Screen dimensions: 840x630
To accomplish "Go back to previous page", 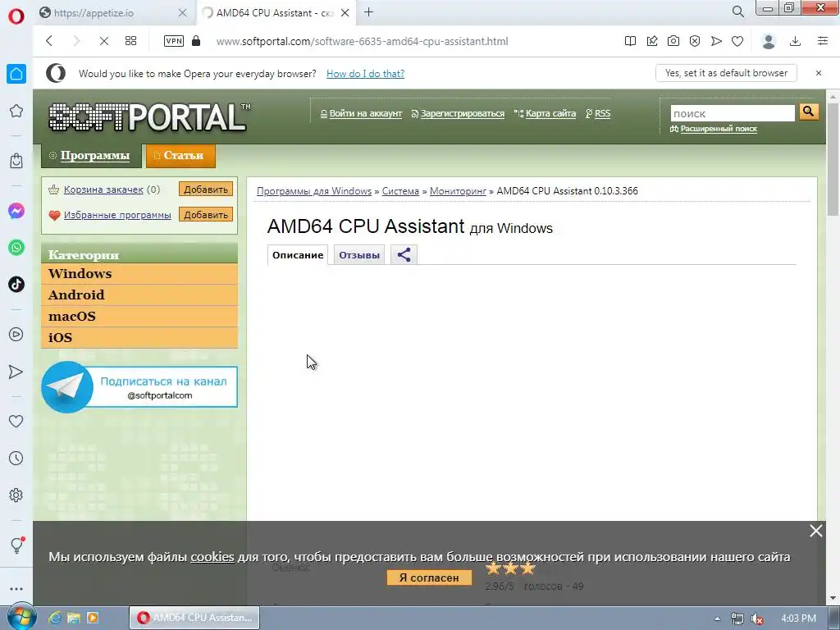I will point(49,41).
